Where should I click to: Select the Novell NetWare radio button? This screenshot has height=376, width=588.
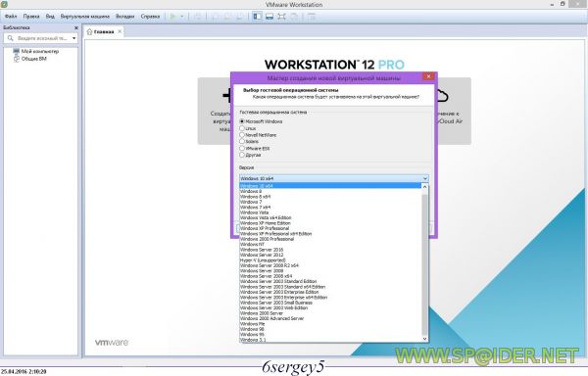click(242, 135)
